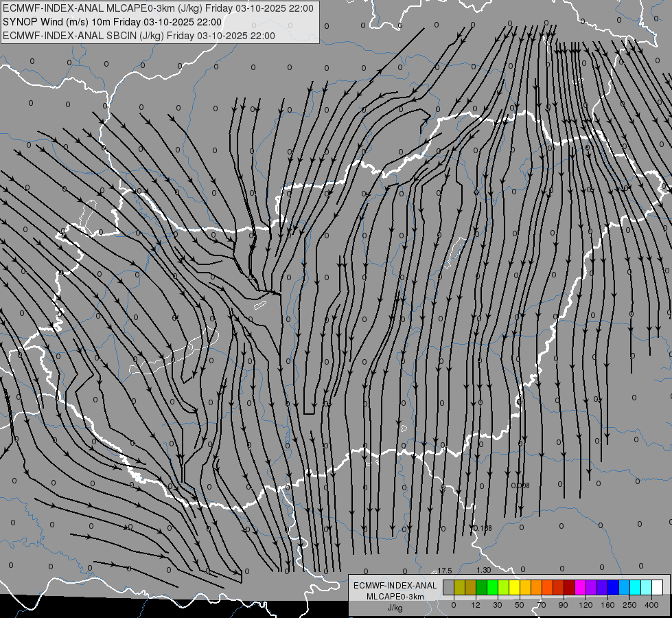Pick the magenta legend swatch

tap(580, 588)
